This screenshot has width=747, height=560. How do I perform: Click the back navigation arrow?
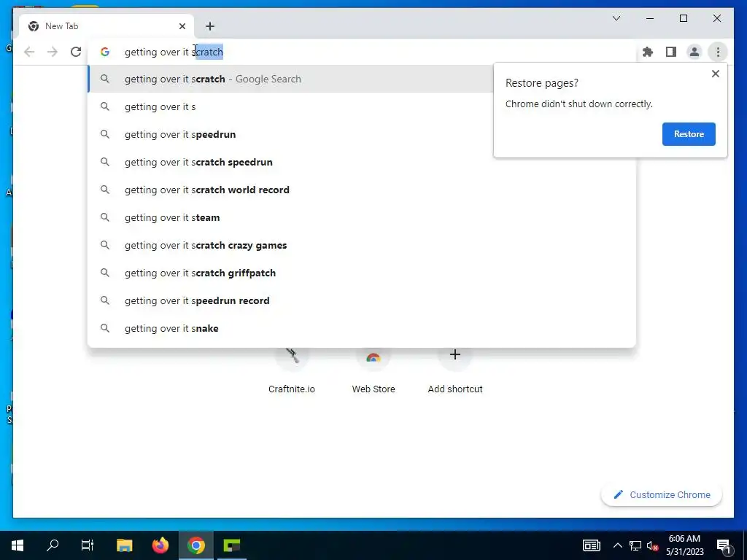click(x=29, y=52)
